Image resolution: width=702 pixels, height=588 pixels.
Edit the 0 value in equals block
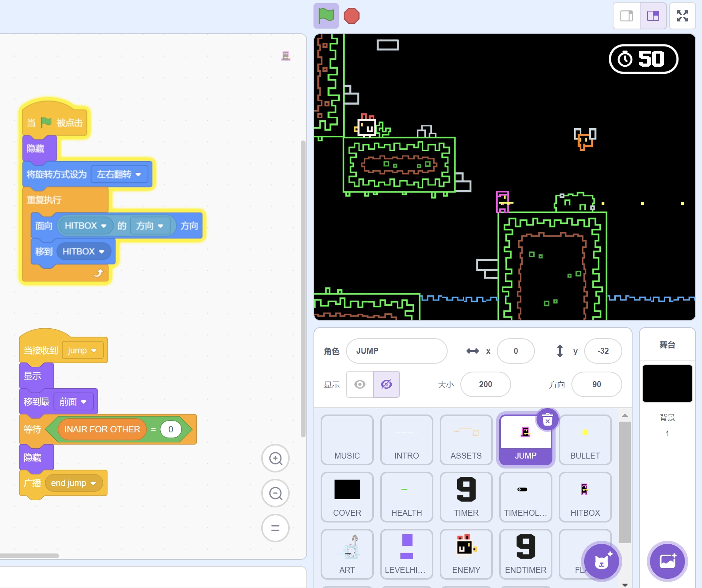(171, 429)
